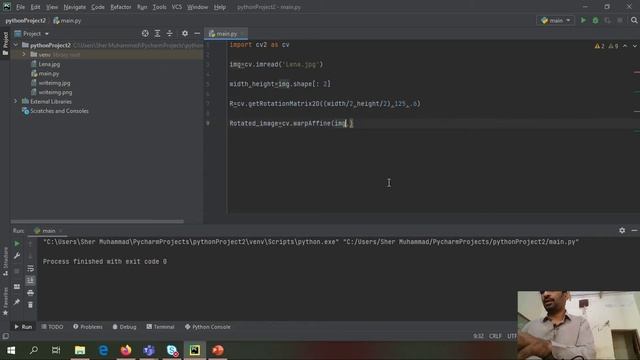This screenshot has height=360, width=640.
Task: Launch File Explorer from taskbar
Action: 80,350
